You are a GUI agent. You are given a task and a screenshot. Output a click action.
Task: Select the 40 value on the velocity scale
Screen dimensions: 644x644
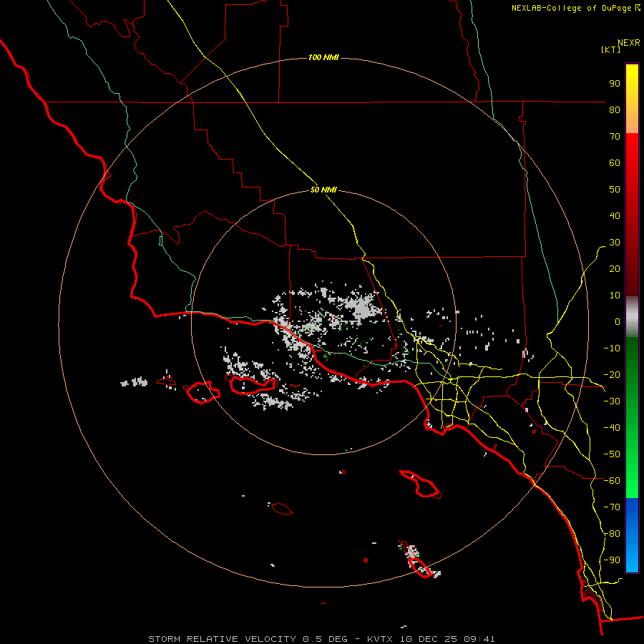615,215
